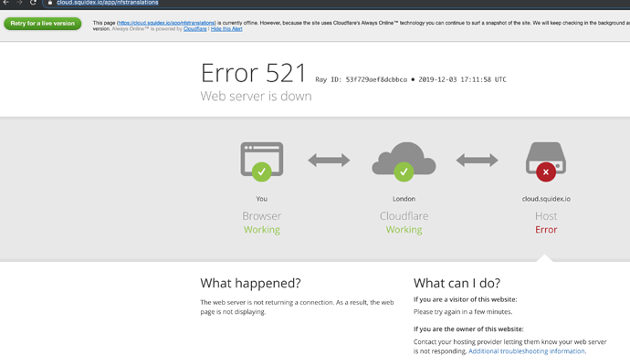Click 'If you are a visitor of this website:' text
Image resolution: width=630 pixels, height=364 pixels.
pos(466,299)
